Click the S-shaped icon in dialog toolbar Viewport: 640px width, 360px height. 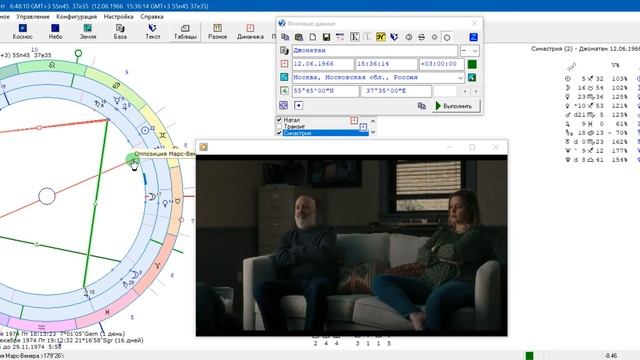[x=421, y=37]
